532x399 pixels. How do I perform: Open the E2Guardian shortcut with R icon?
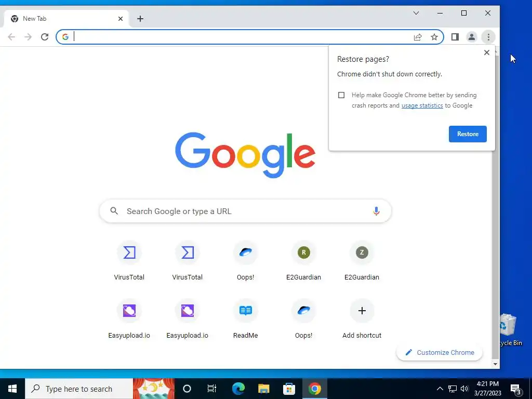click(303, 261)
